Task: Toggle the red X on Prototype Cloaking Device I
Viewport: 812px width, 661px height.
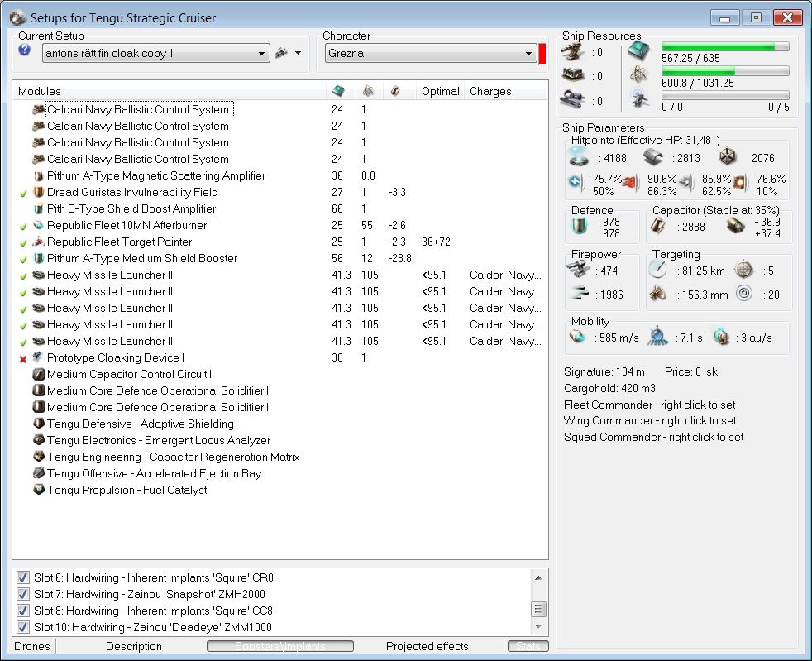Action: tap(23, 359)
